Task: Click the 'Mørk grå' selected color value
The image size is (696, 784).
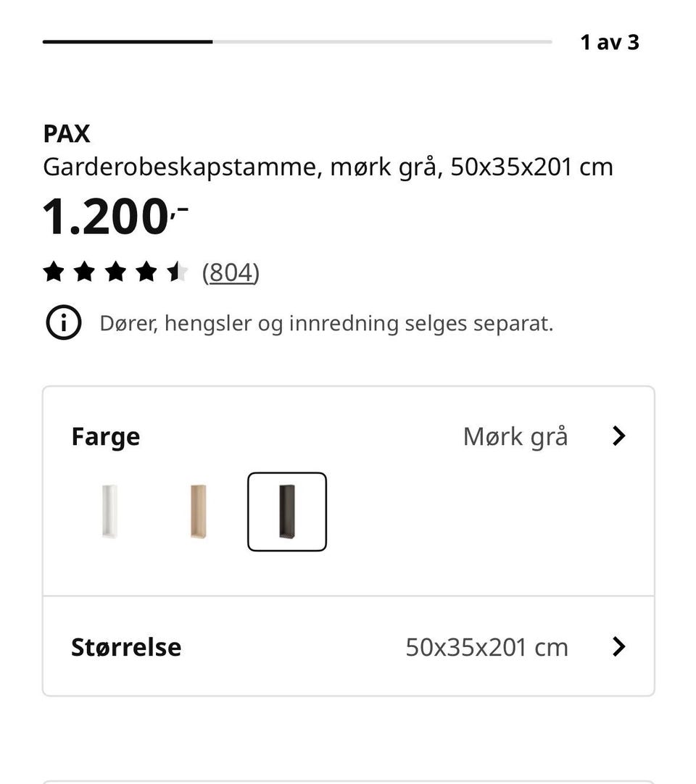Action: [516, 436]
